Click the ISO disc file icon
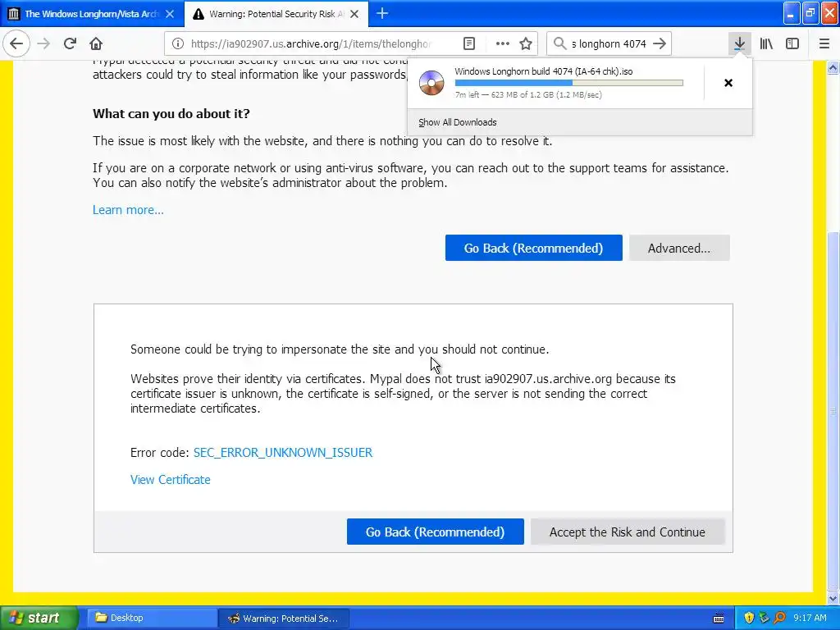 (x=431, y=83)
